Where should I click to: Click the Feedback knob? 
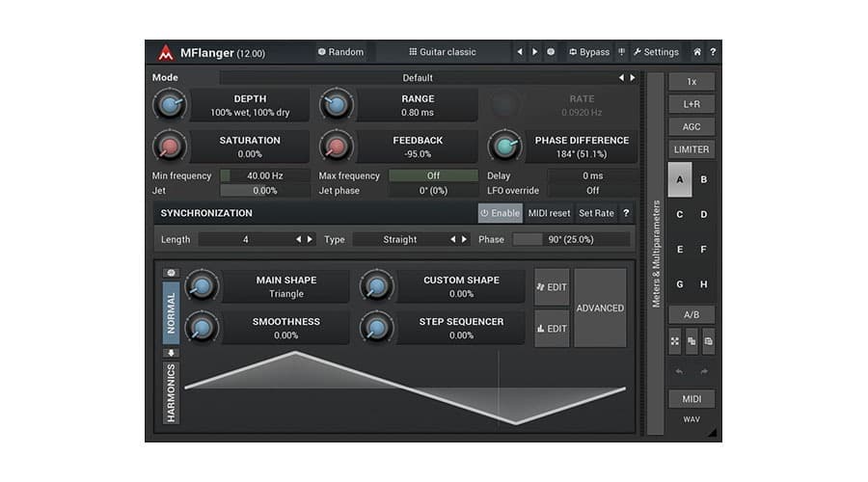[x=336, y=147]
